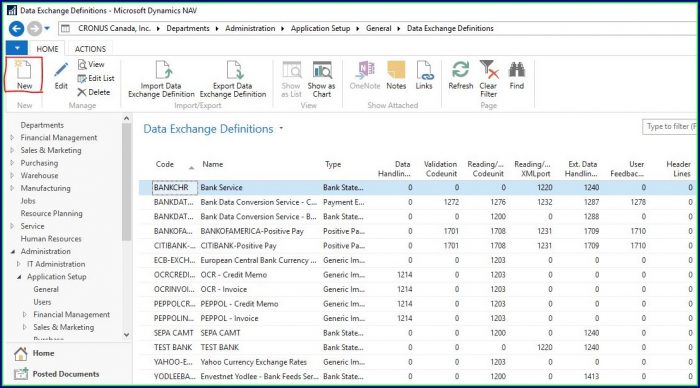Select Yahoo Currency Exchange Rates row
Screen dimensions: 700x388
point(417,362)
